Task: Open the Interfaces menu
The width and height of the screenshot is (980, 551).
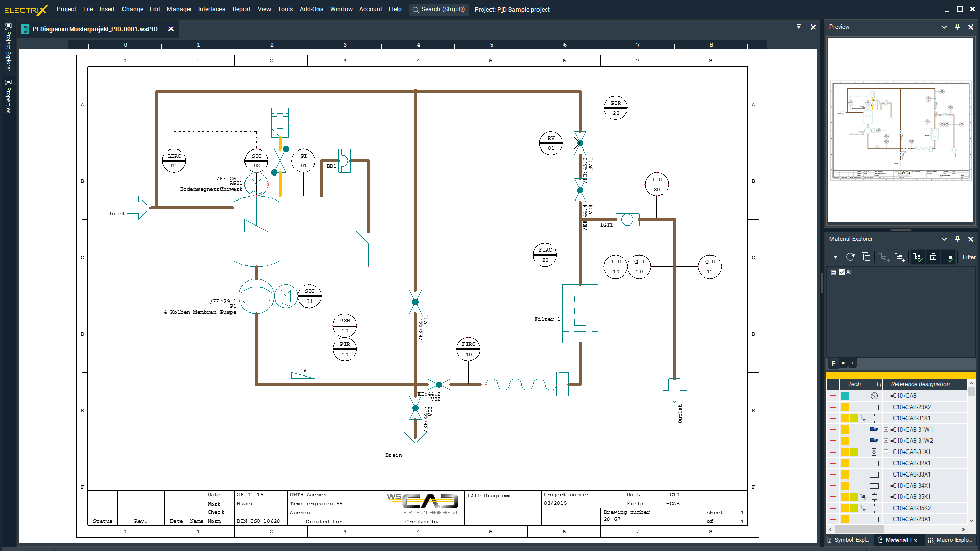Action: [211, 9]
